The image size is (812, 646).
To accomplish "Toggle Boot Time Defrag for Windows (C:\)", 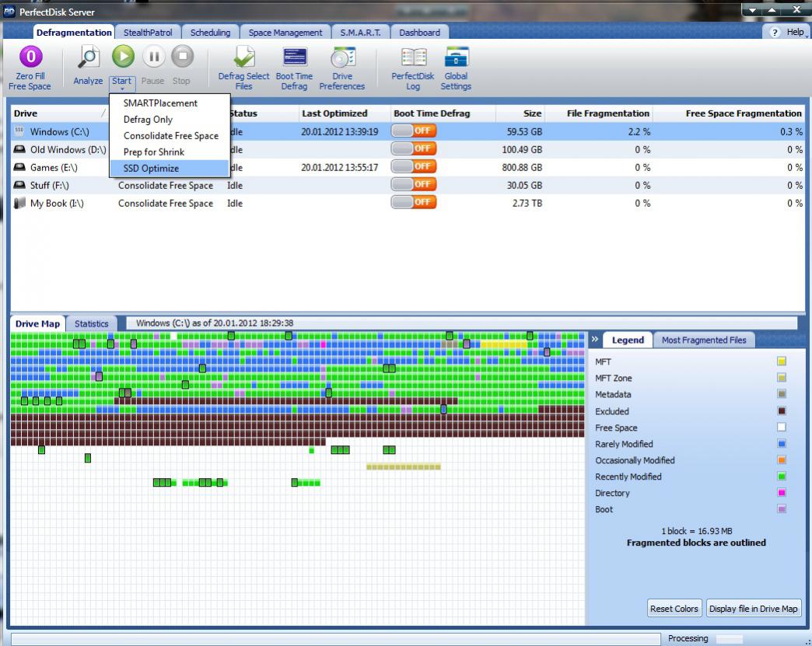I will point(414,131).
